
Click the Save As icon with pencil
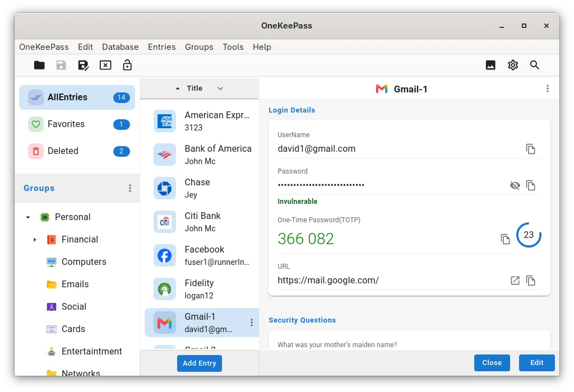84,66
